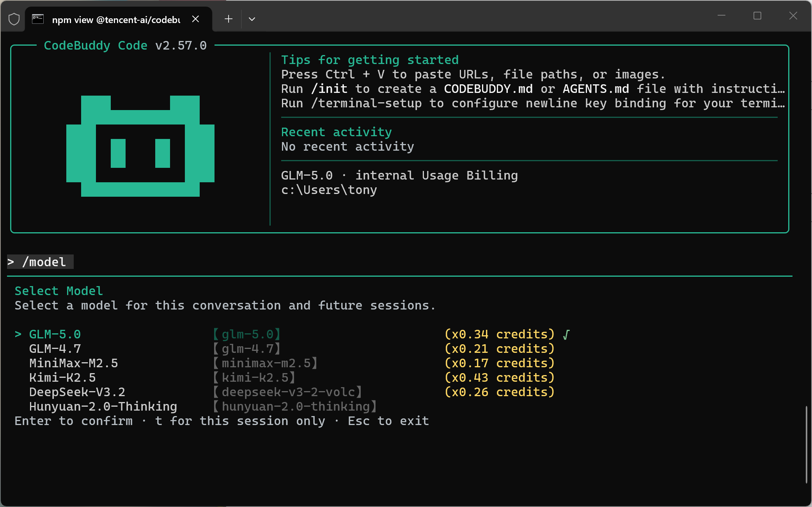This screenshot has width=812, height=507.
Task: Maximize the terminal window
Action: click(757, 16)
